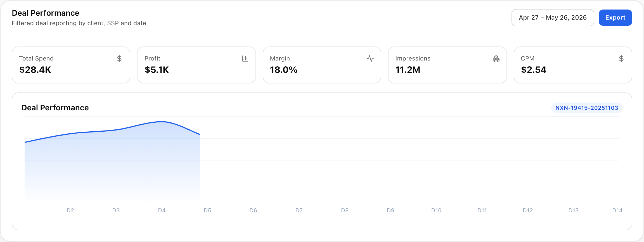Click the dollar icon in Total Spend card
This screenshot has height=242, width=644.
(x=119, y=59)
